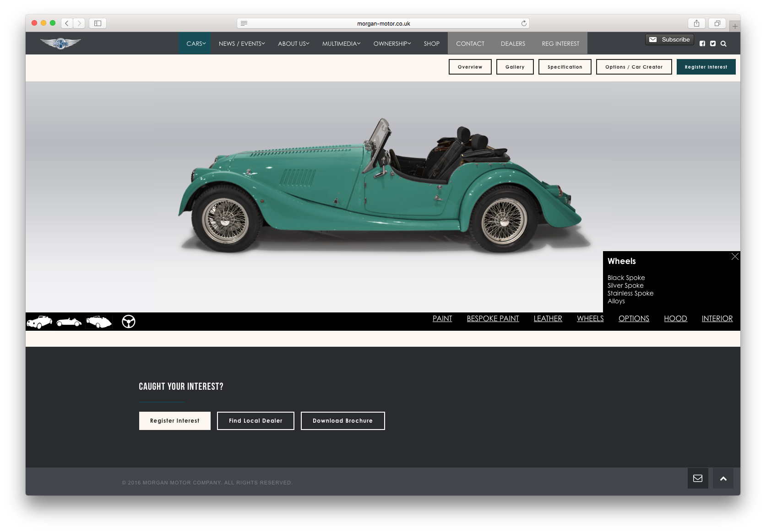Open the PAINT configurator option
The height and width of the screenshot is (532, 766).
click(x=442, y=318)
